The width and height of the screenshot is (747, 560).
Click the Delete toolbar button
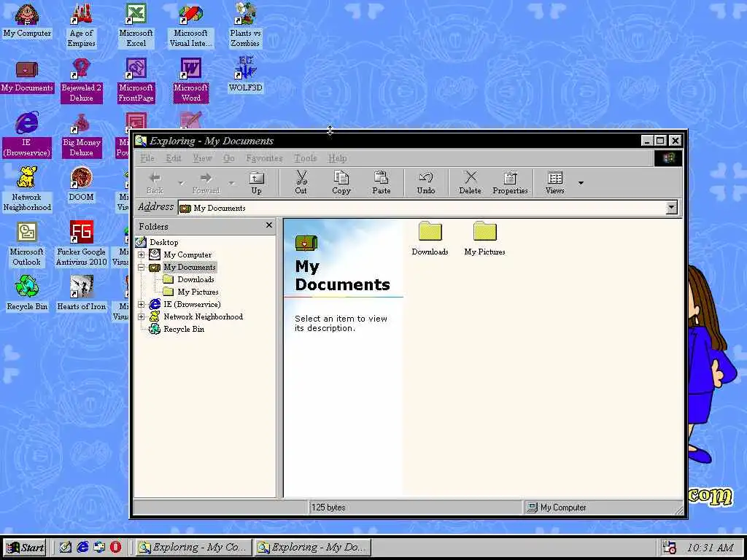[470, 183]
